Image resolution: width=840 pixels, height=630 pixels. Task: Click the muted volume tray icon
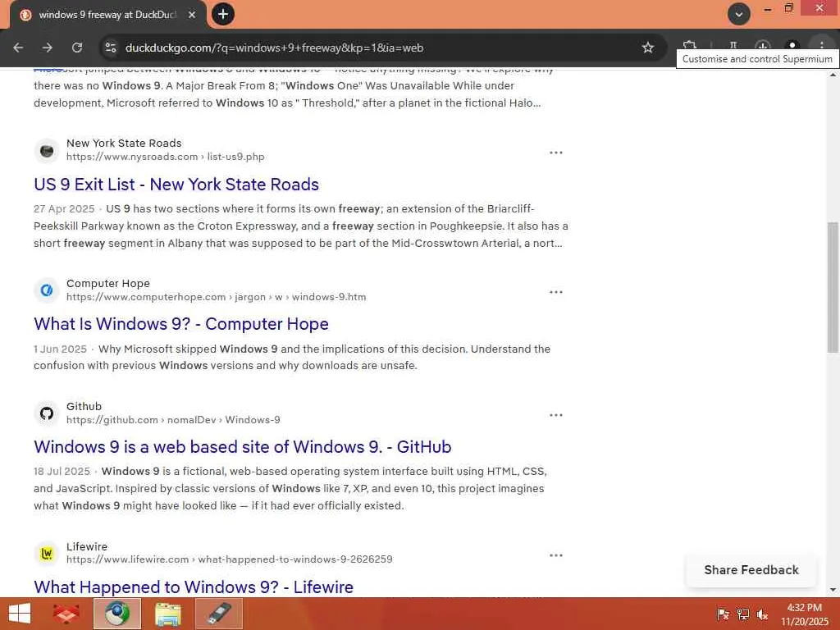[762, 614]
